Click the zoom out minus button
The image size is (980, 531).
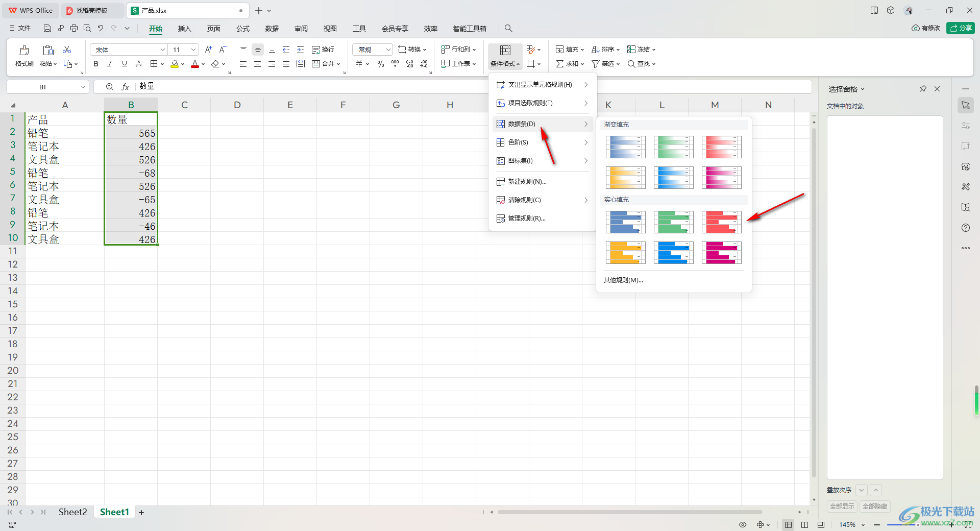(x=877, y=525)
